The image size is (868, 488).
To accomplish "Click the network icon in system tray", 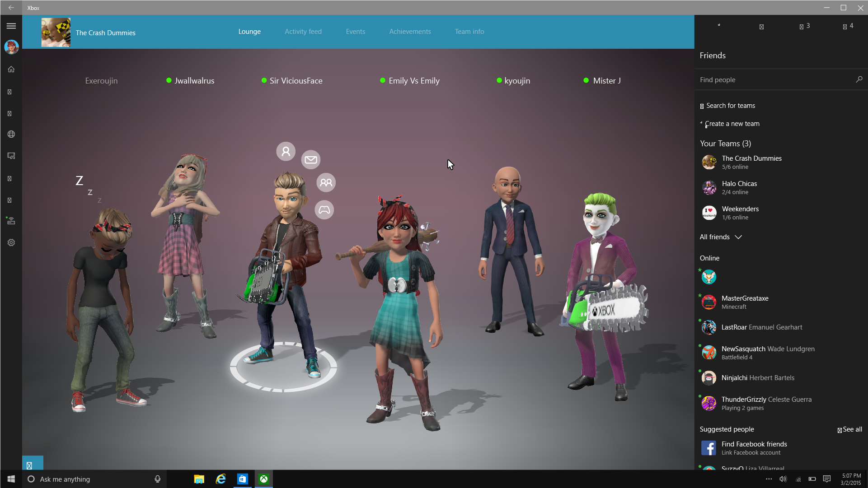I will 798,479.
